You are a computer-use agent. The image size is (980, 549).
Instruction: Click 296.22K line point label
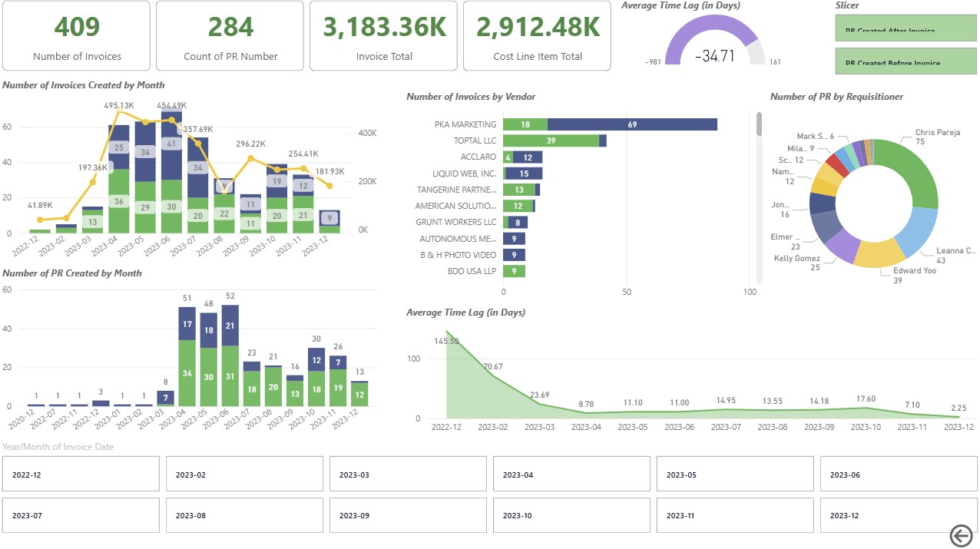pyautogui.click(x=251, y=144)
